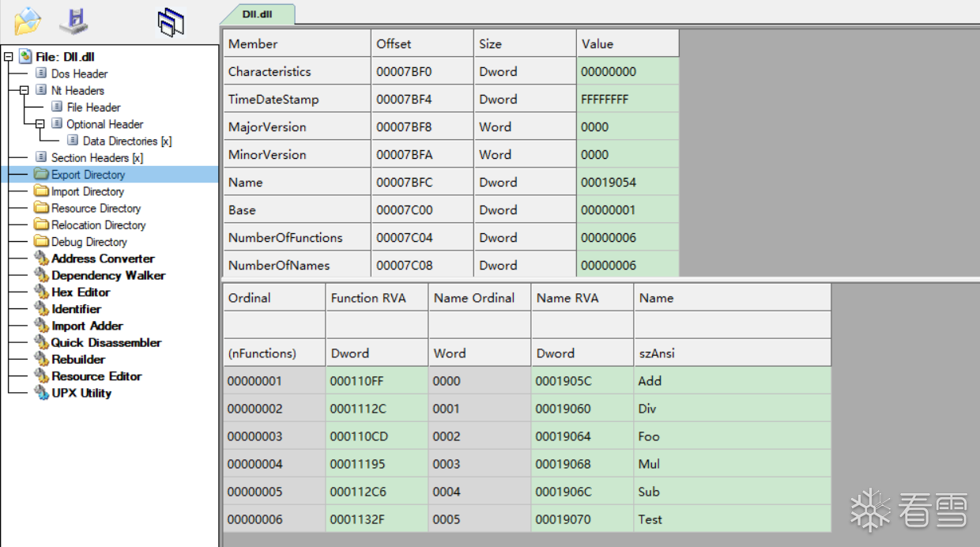Open the UPX Utility tool
The height and width of the screenshot is (547, 980).
81,393
